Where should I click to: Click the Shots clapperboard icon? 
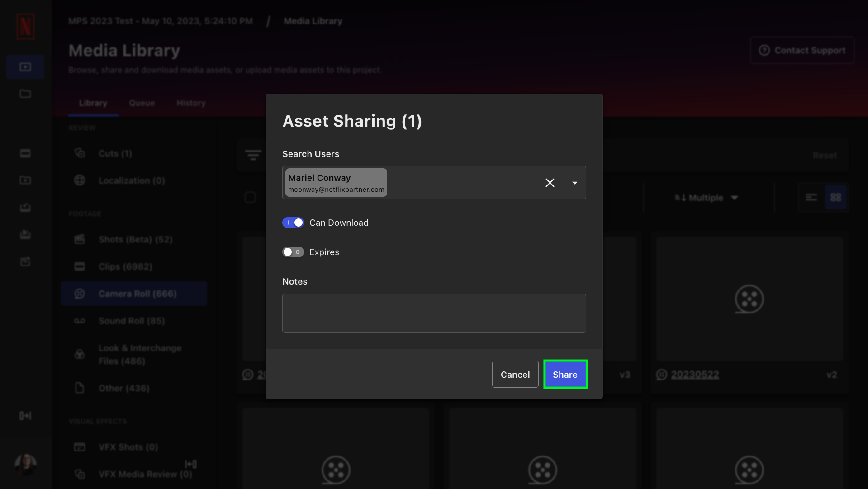[x=80, y=239]
